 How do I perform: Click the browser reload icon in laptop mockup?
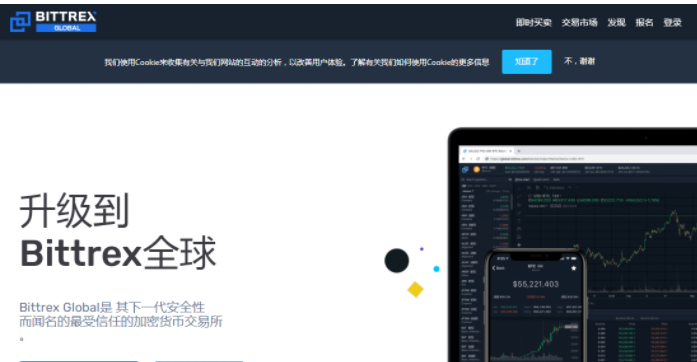[478, 159]
